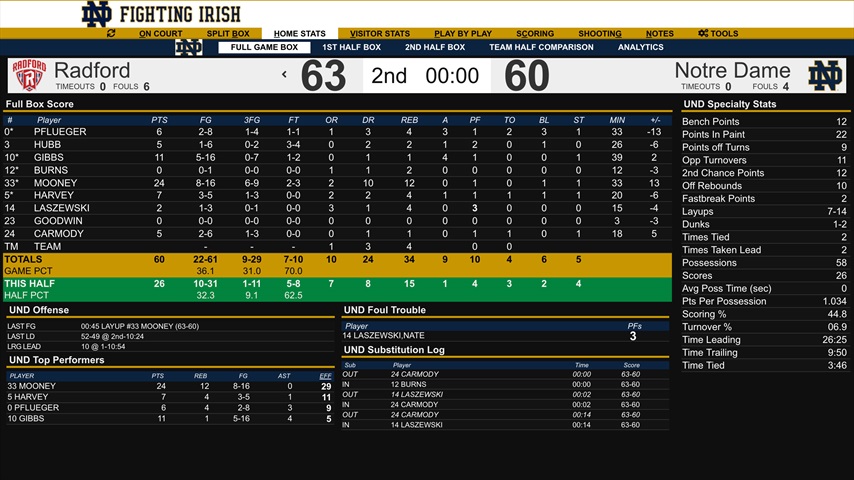Open the On Court menu item

pos(160,34)
